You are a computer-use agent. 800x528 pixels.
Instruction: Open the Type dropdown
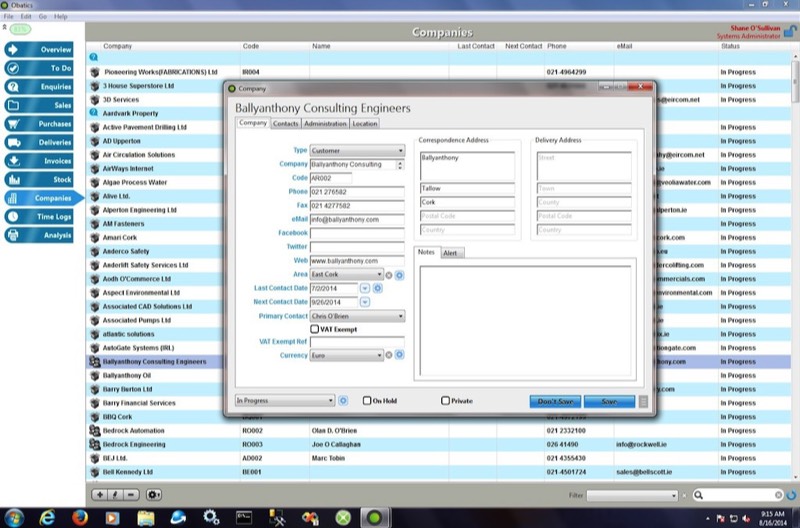[x=357, y=150]
